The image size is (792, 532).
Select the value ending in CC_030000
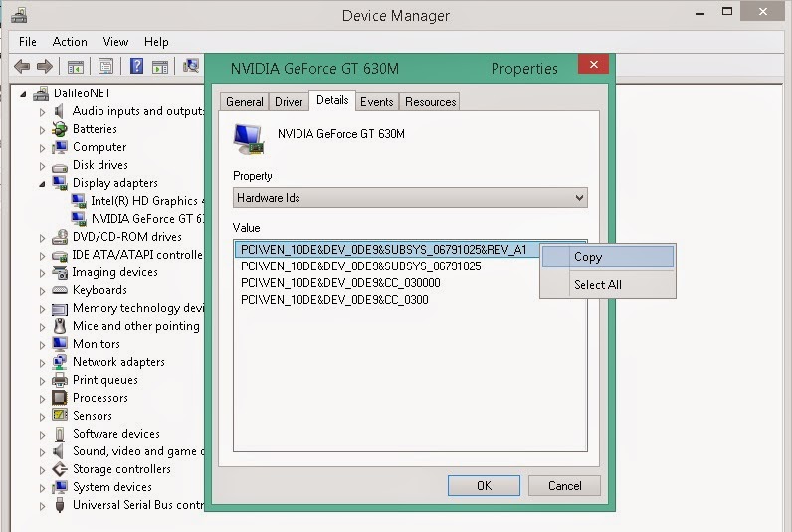pyautogui.click(x=340, y=283)
